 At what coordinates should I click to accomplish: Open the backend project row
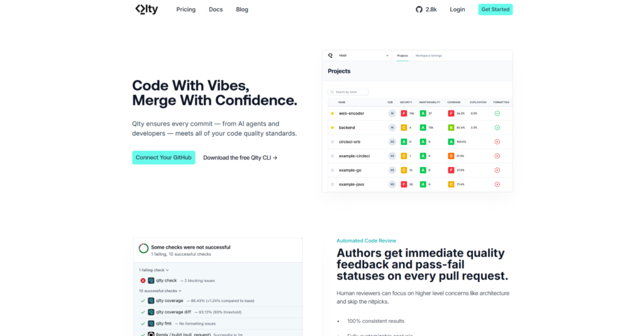pos(419,127)
